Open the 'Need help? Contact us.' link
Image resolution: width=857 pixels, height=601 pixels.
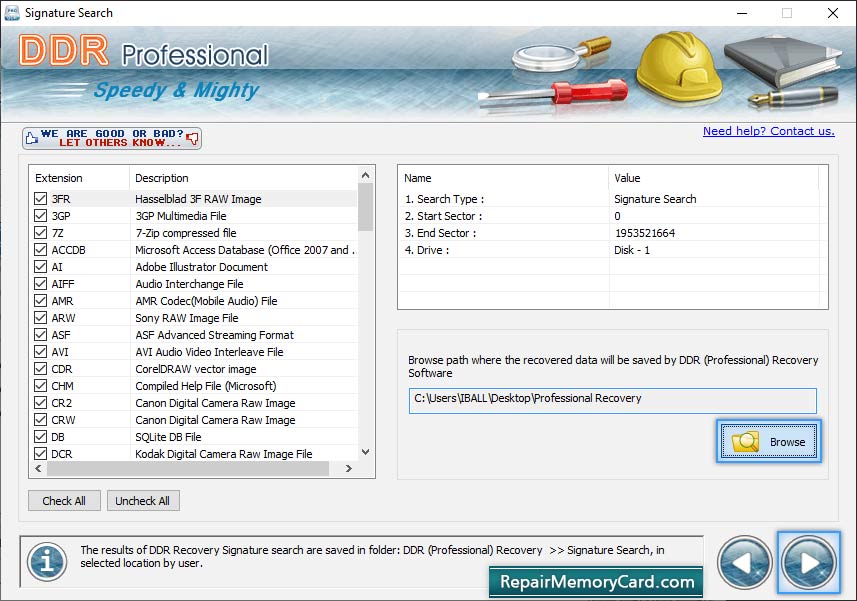pos(768,131)
